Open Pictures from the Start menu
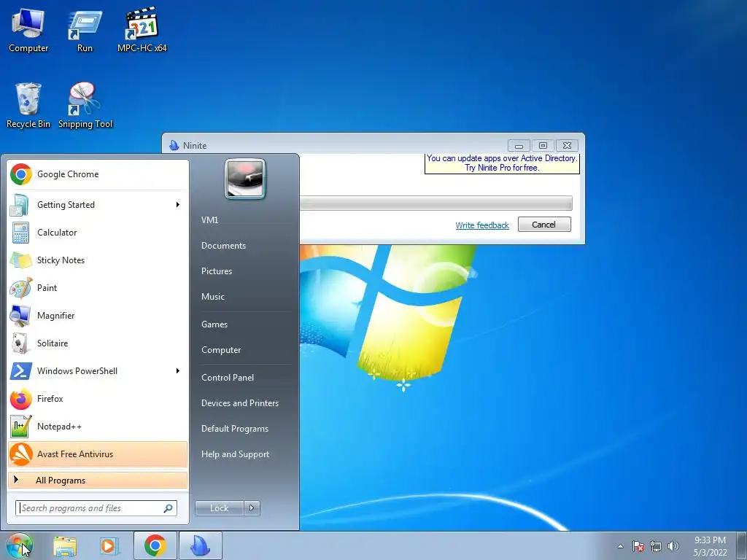This screenshot has width=747, height=560. coord(217,271)
